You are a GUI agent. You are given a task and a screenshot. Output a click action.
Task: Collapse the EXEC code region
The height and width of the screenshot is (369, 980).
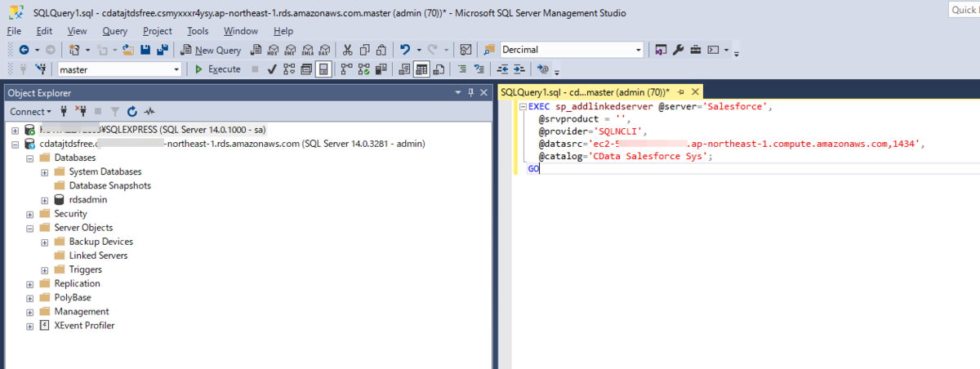click(x=522, y=107)
